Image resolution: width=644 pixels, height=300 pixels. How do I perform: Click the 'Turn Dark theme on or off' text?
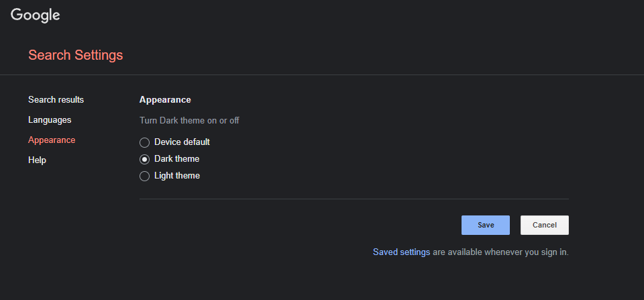pos(189,120)
